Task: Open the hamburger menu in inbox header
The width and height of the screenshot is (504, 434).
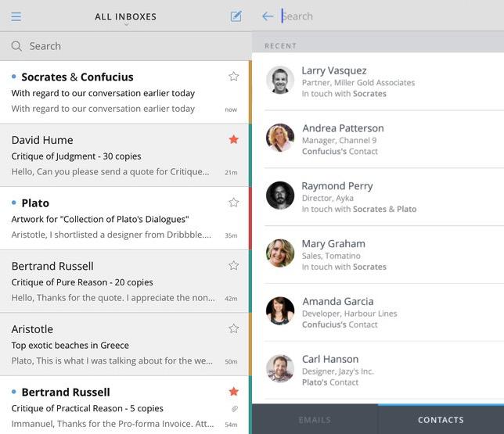Action: click(16, 16)
